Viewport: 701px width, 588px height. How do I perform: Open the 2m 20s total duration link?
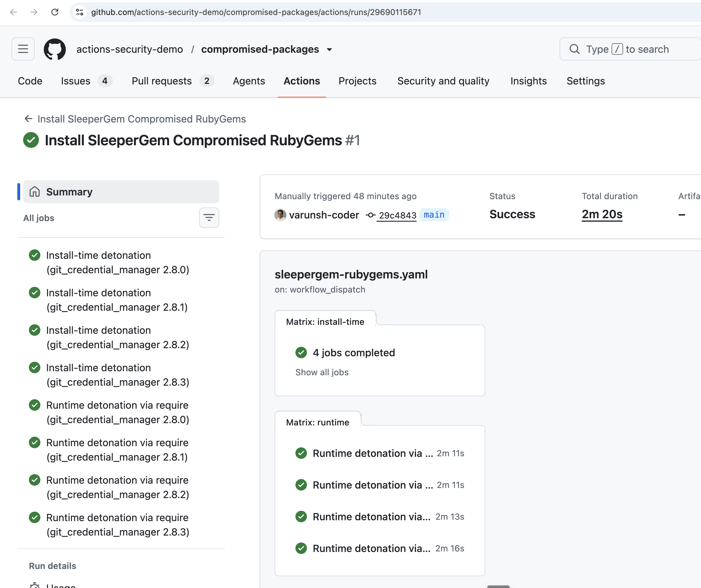click(602, 214)
